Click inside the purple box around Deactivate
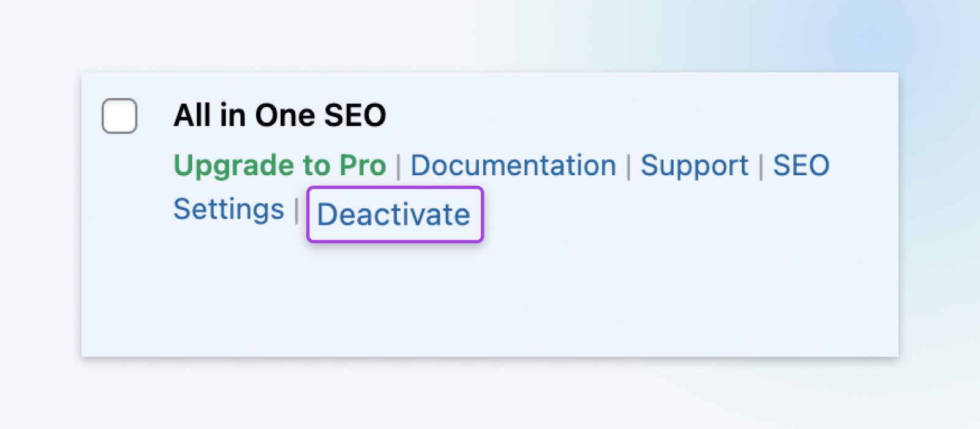The image size is (980, 429). click(x=394, y=214)
